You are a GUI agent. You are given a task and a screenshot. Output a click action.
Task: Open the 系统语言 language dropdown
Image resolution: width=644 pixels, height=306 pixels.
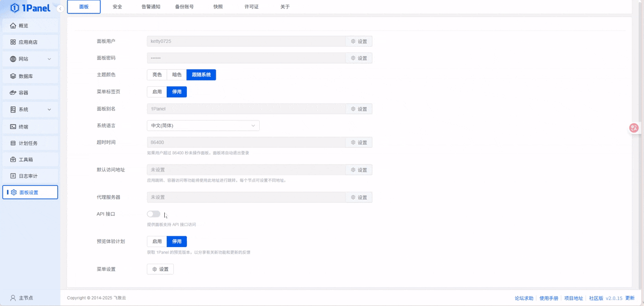click(x=203, y=125)
